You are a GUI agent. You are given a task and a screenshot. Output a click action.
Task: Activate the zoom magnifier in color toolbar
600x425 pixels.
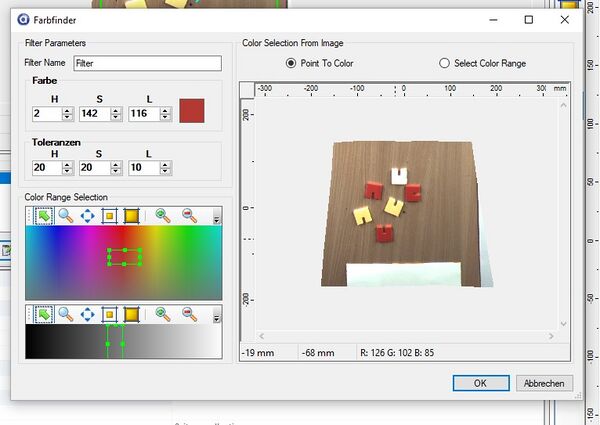(65, 215)
